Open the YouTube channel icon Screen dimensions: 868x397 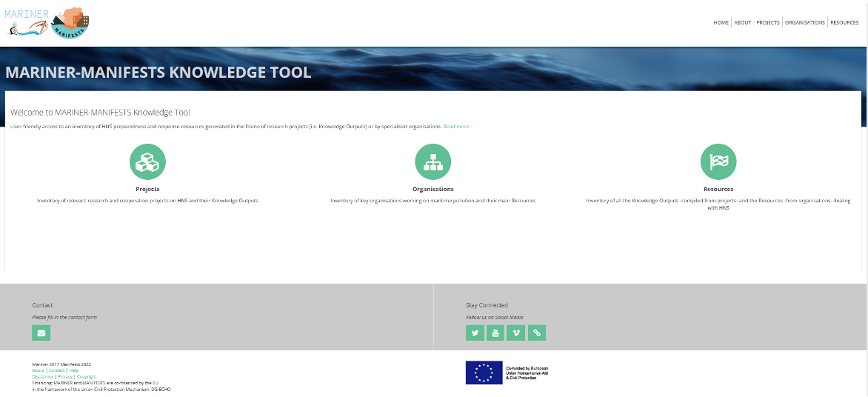click(x=495, y=333)
